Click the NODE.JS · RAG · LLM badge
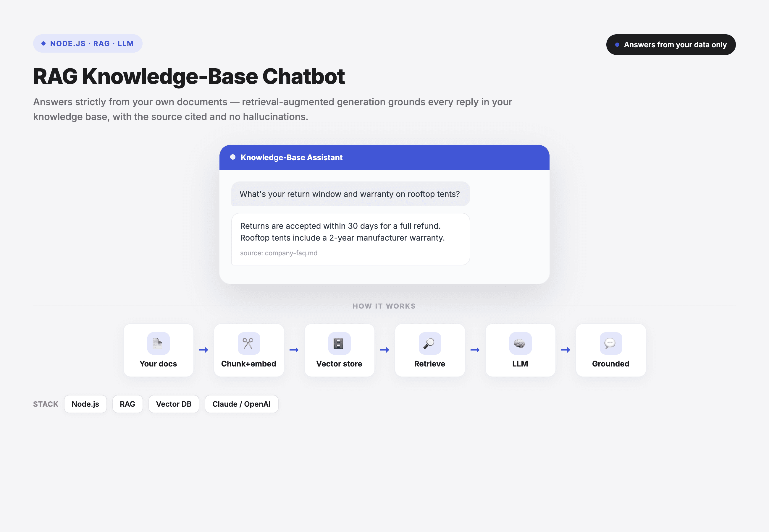The image size is (769, 532). tap(88, 44)
